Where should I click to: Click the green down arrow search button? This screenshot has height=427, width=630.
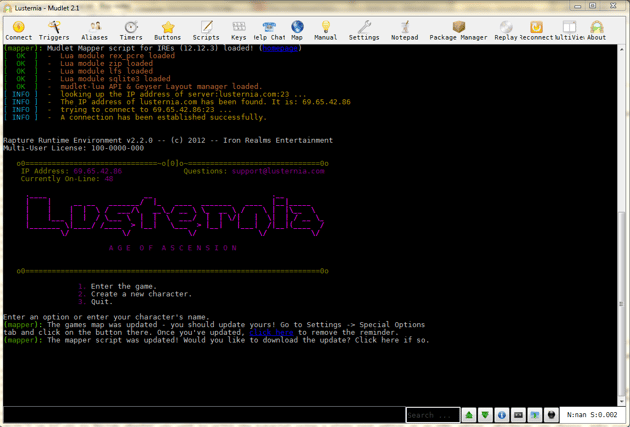485,415
